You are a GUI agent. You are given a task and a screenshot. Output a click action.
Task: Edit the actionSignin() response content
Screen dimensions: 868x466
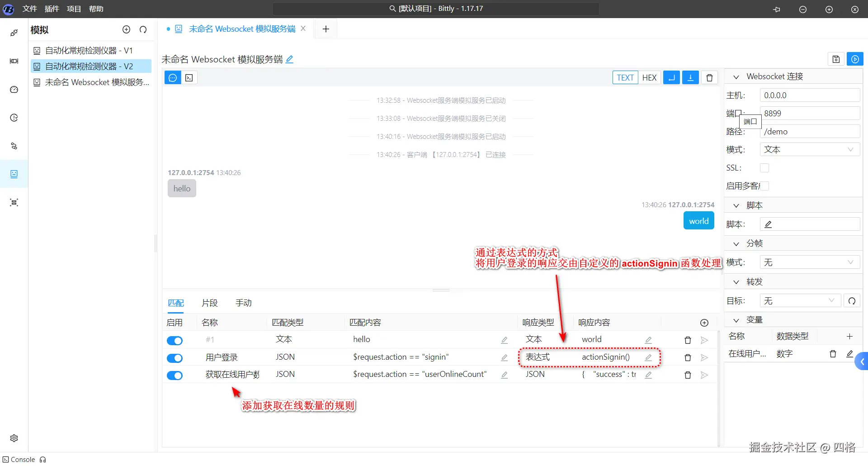pyautogui.click(x=648, y=357)
